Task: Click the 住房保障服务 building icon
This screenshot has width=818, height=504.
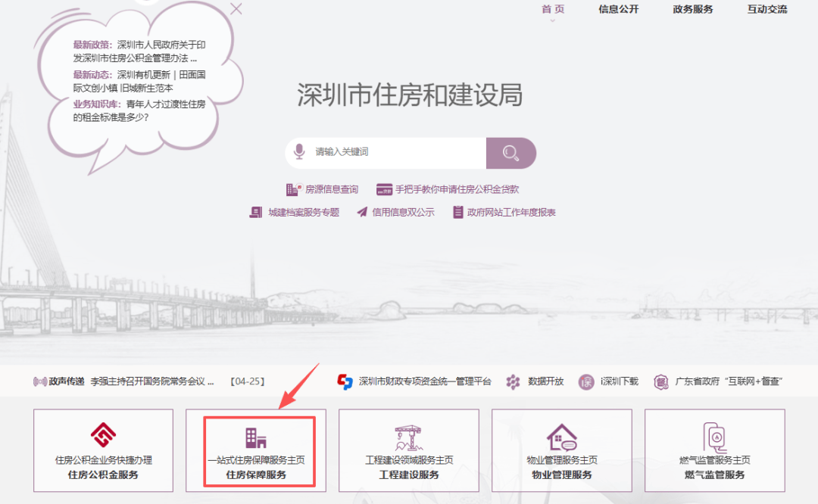Action: [x=256, y=438]
